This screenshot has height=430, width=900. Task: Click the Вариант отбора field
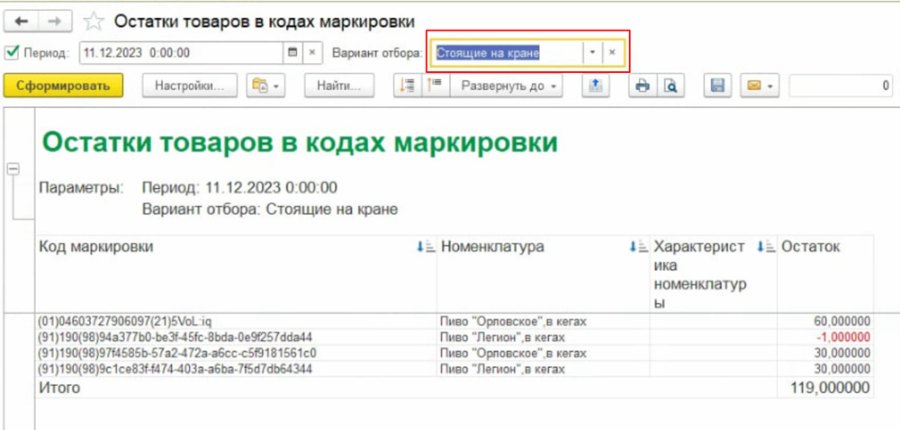pyautogui.click(x=506, y=53)
